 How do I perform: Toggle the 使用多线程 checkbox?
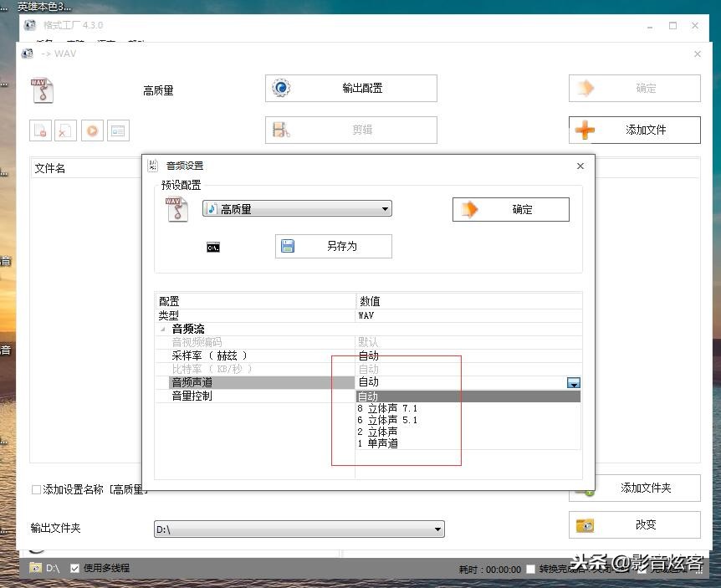point(74,568)
